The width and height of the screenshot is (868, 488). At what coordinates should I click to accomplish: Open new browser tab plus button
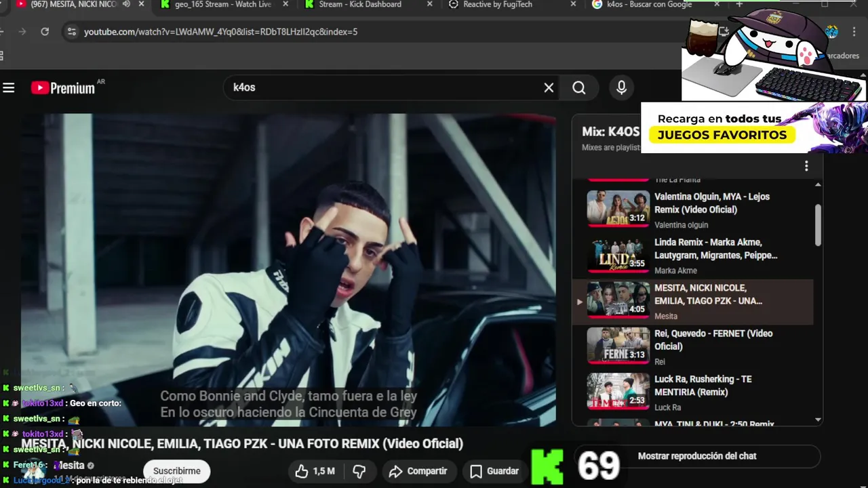click(739, 4)
